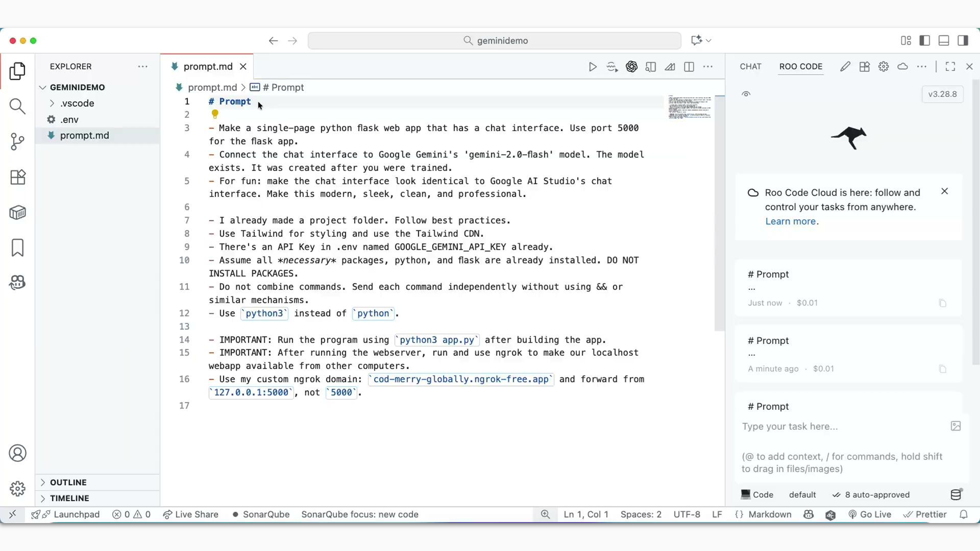Open the Search view in activity bar

point(17,106)
